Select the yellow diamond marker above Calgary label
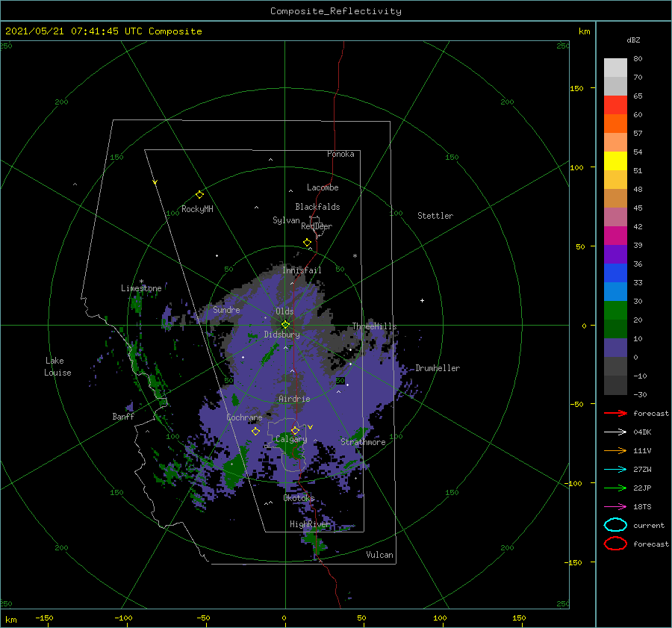672x628 pixels. coord(295,430)
